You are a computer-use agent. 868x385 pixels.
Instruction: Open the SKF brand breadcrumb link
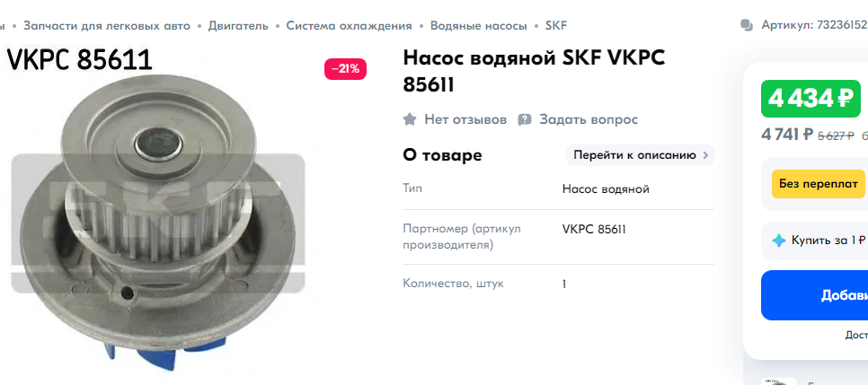pos(556,25)
